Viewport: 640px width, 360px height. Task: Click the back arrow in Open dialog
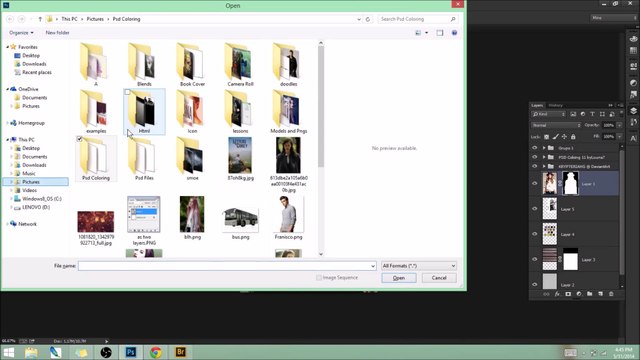pos(10,19)
